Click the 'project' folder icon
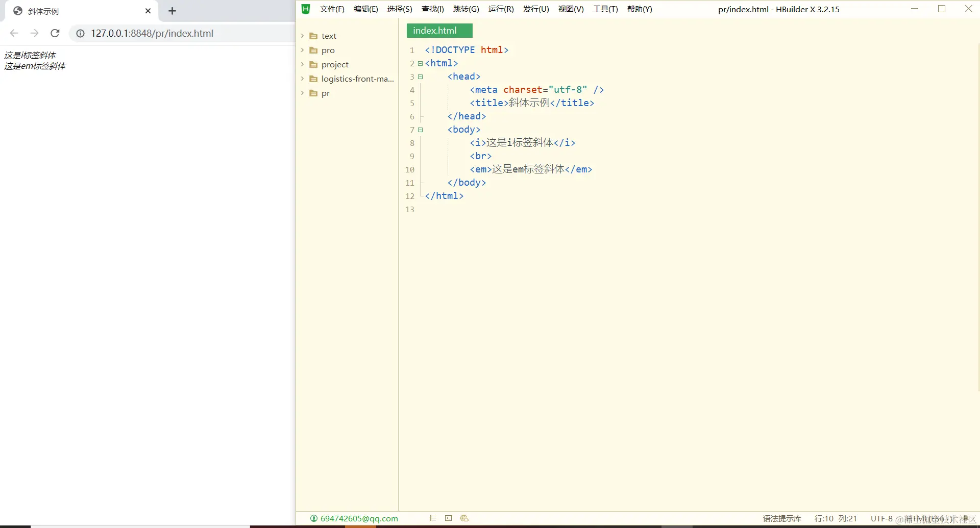 coord(313,65)
